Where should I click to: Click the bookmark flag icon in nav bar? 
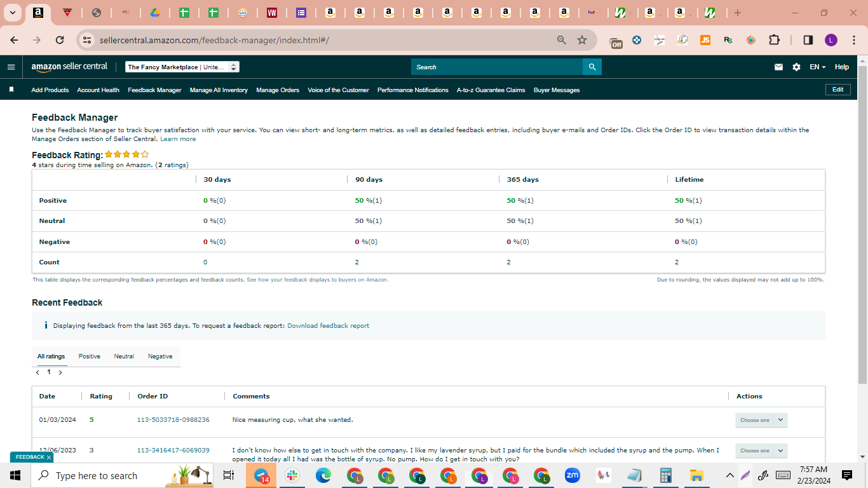click(x=11, y=90)
